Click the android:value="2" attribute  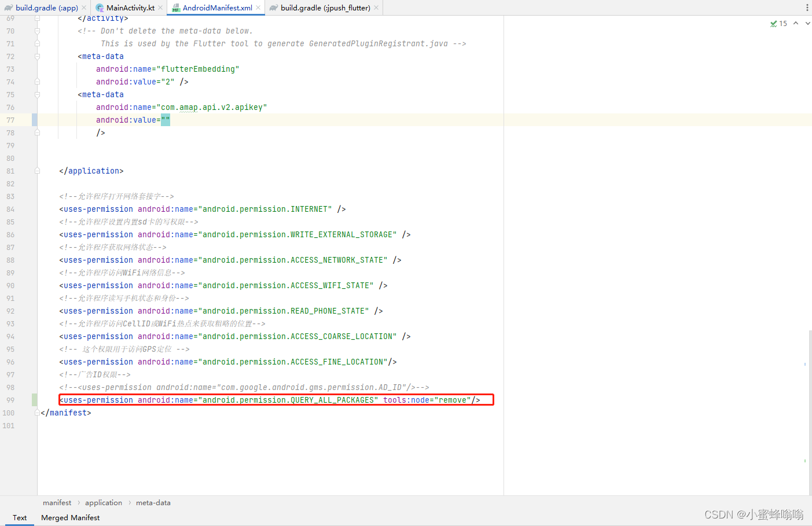click(135, 82)
